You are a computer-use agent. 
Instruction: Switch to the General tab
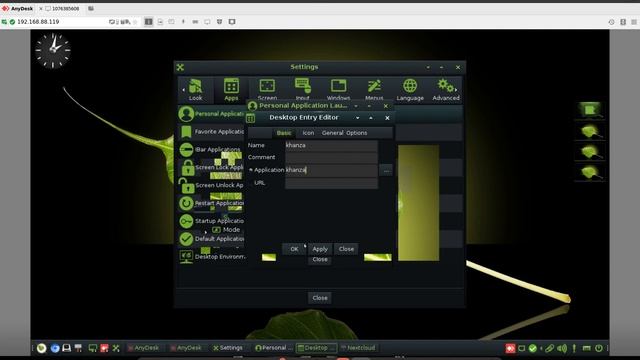click(x=332, y=133)
